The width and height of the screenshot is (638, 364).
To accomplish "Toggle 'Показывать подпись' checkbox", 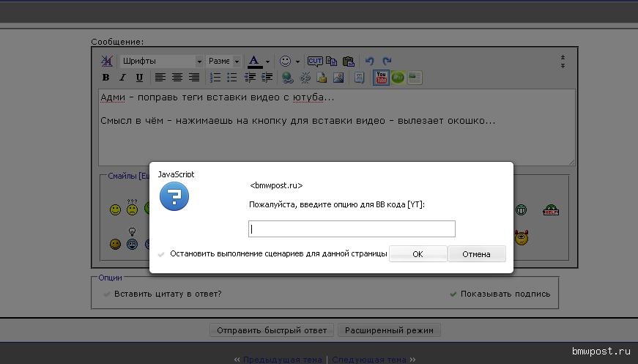I will (453, 294).
